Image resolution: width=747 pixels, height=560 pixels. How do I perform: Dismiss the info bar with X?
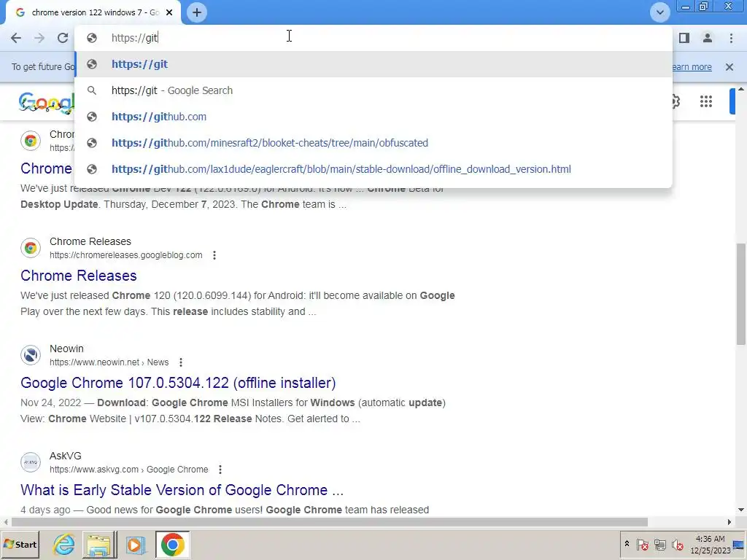click(729, 67)
